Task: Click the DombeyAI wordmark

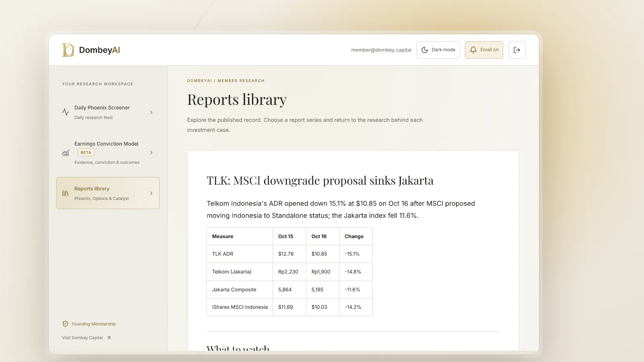Action: point(99,50)
